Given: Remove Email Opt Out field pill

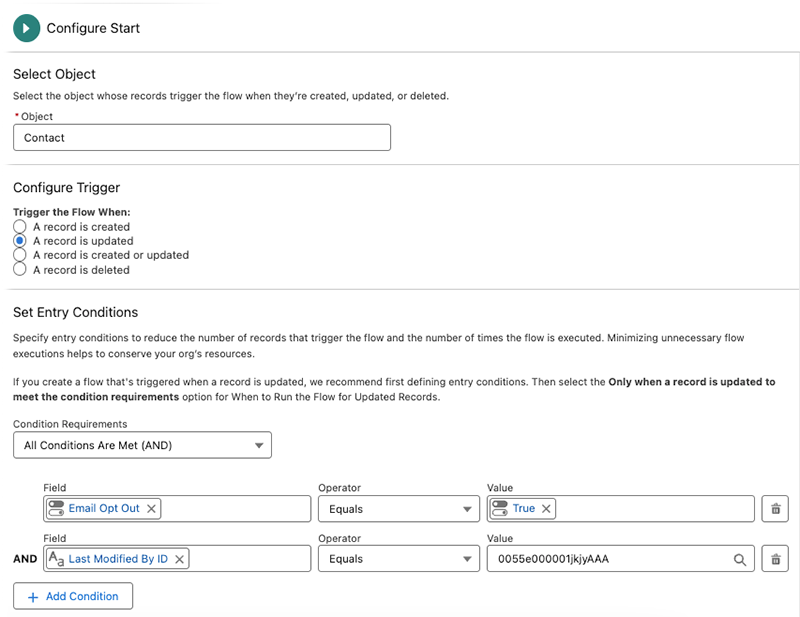Looking at the screenshot, I should click(x=152, y=509).
